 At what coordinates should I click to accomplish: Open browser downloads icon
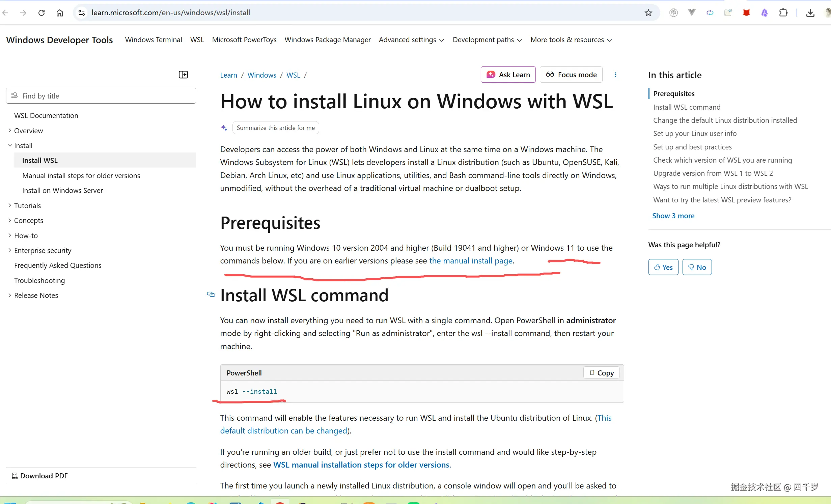point(810,13)
